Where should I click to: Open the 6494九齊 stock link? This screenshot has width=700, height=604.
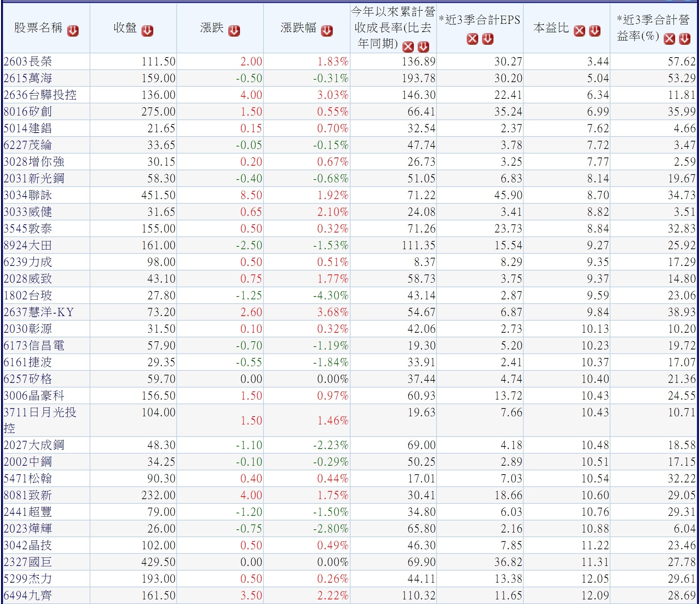[x=28, y=595]
